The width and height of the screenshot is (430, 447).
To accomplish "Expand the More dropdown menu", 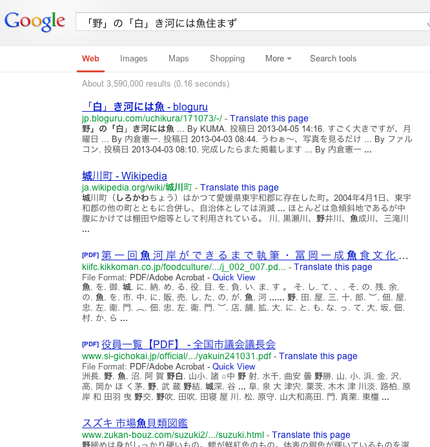I will point(278,59).
